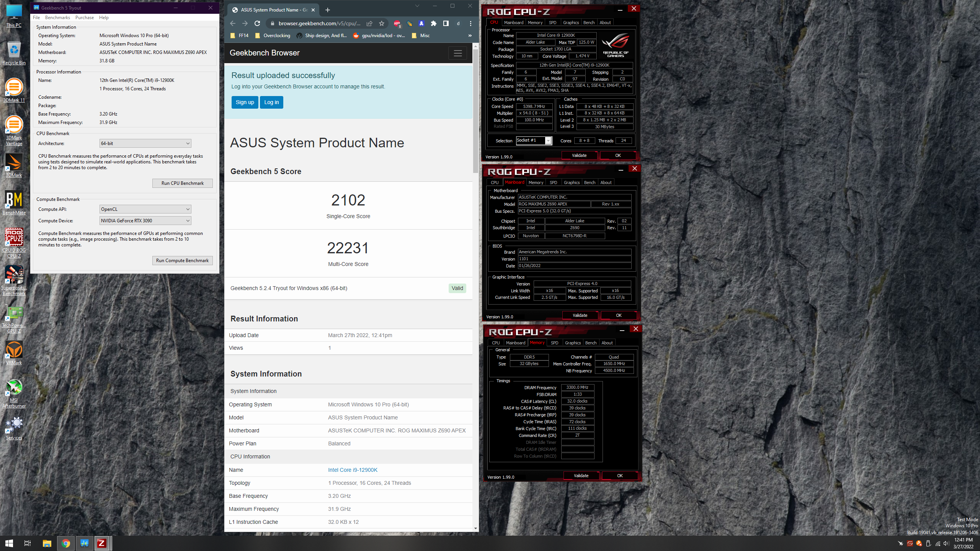Viewport: 980px width, 551px height.
Task: Click the share page icon in address bar
Action: pyautogui.click(x=369, y=23)
